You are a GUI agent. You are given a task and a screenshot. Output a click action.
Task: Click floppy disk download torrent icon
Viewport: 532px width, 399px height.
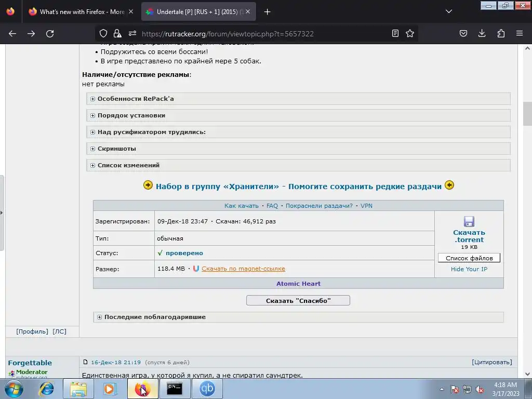coord(469,221)
